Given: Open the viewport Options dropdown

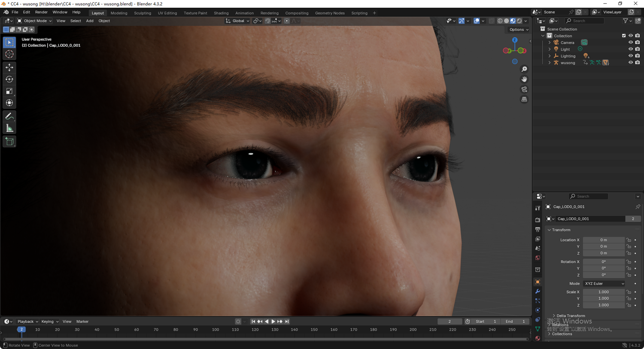Looking at the screenshot, I should pos(519,30).
